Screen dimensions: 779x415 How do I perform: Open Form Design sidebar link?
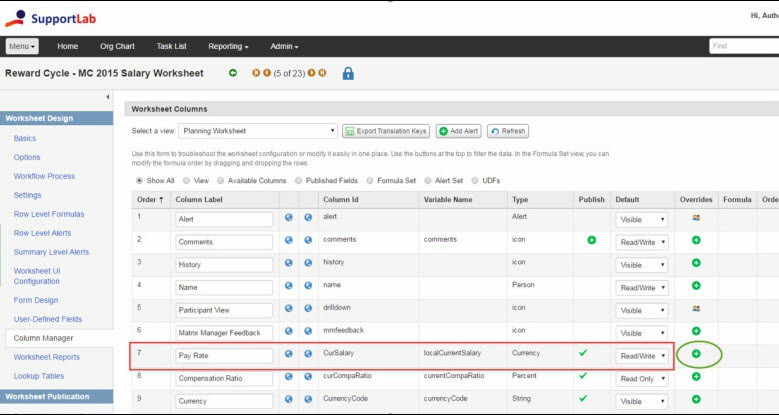point(36,300)
